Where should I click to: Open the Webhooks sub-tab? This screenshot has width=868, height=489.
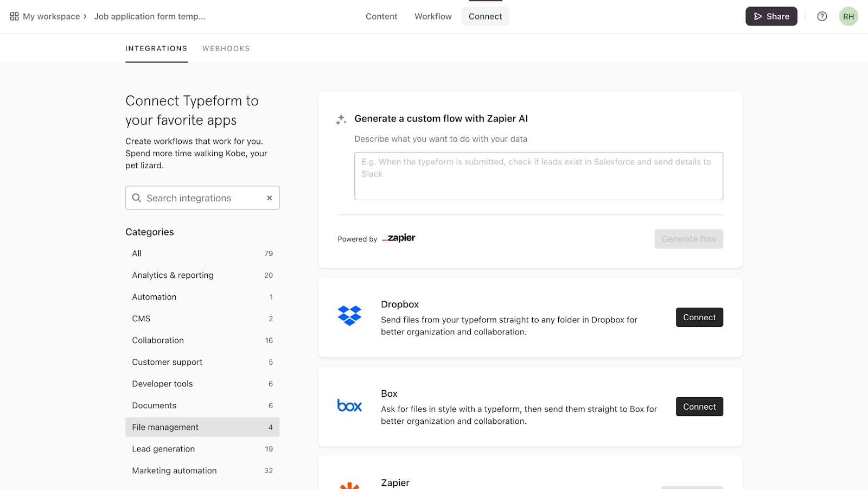pyautogui.click(x=226, y=48)
